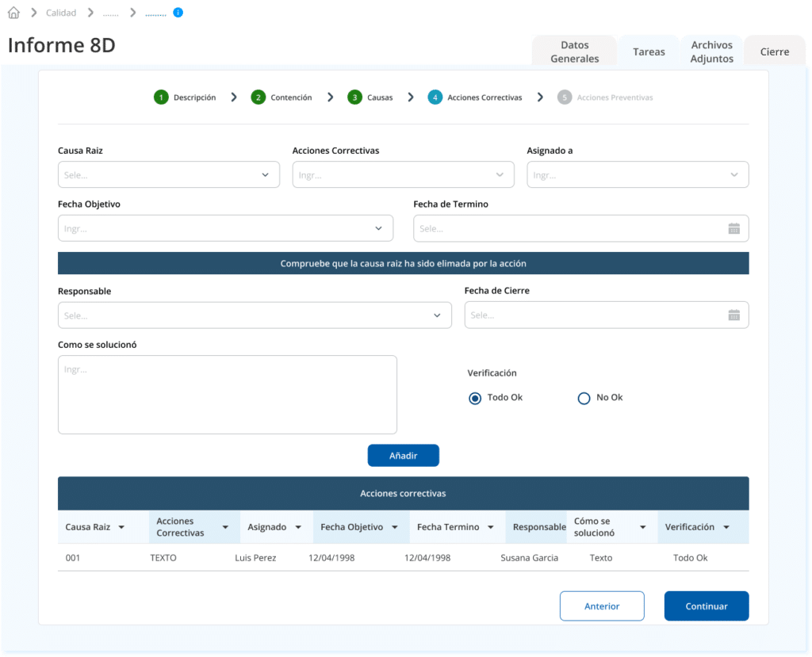Select step 3 Causas circle
Viewport: 812px width, 657px height.
tap(354, 97)
